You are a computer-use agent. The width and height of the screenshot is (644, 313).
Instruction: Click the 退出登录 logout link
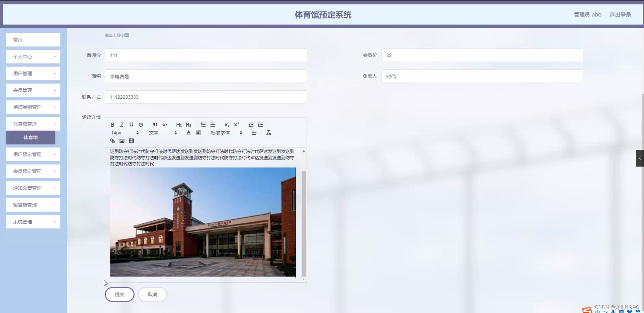point(620,14)
